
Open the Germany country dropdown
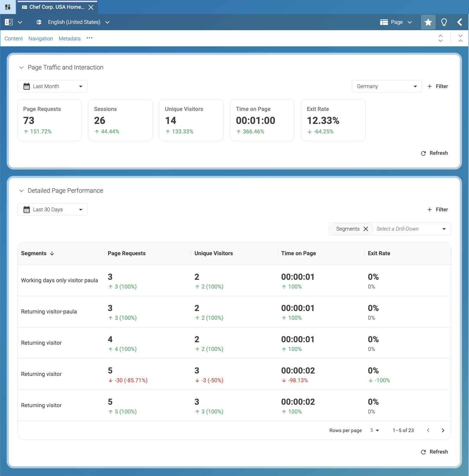pos(387,86)
